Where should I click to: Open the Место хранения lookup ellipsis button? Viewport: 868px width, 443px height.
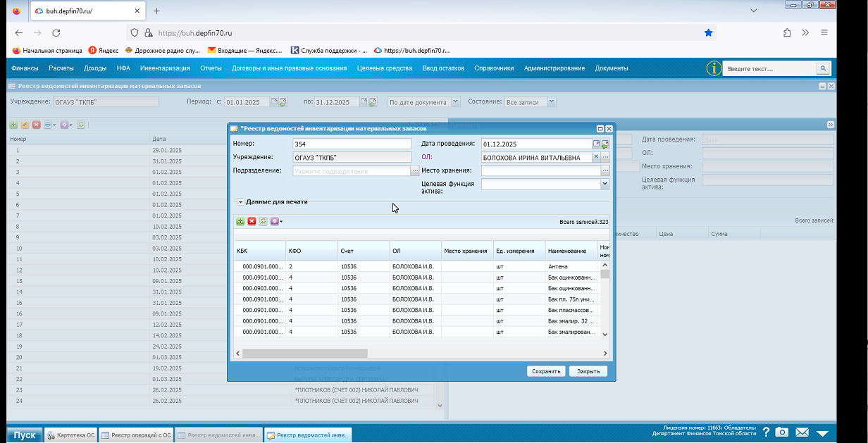pos(605,170)
